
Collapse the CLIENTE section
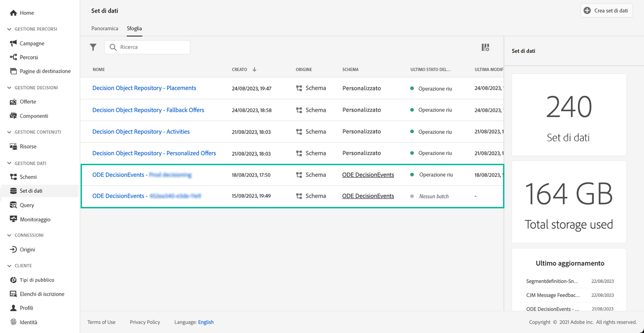click(x=9, y=266)
